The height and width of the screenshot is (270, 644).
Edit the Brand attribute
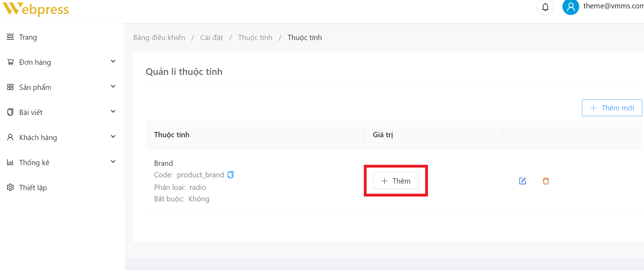(x=522, y=181)
